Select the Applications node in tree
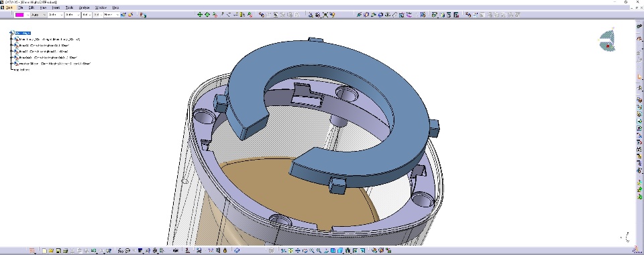This screenshot has width=644, height=255. (21, 70)
